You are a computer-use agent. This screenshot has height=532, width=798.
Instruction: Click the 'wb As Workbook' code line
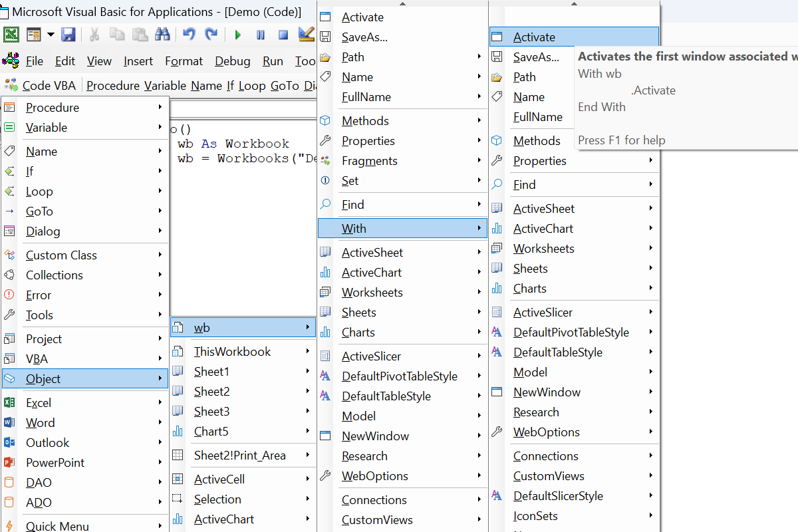pos(233,144)
